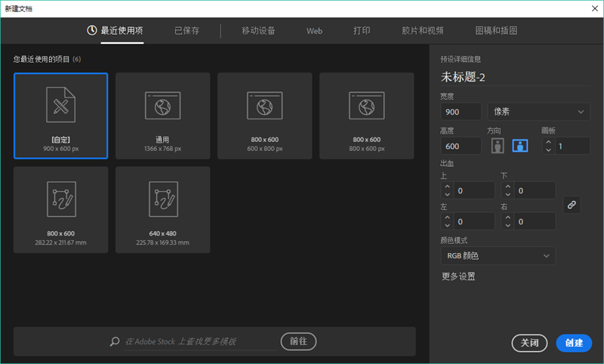
Task: Pick the preset sized 282.22 x 211.67 mm
Action: pyautogui.click(x=61, y=209)
